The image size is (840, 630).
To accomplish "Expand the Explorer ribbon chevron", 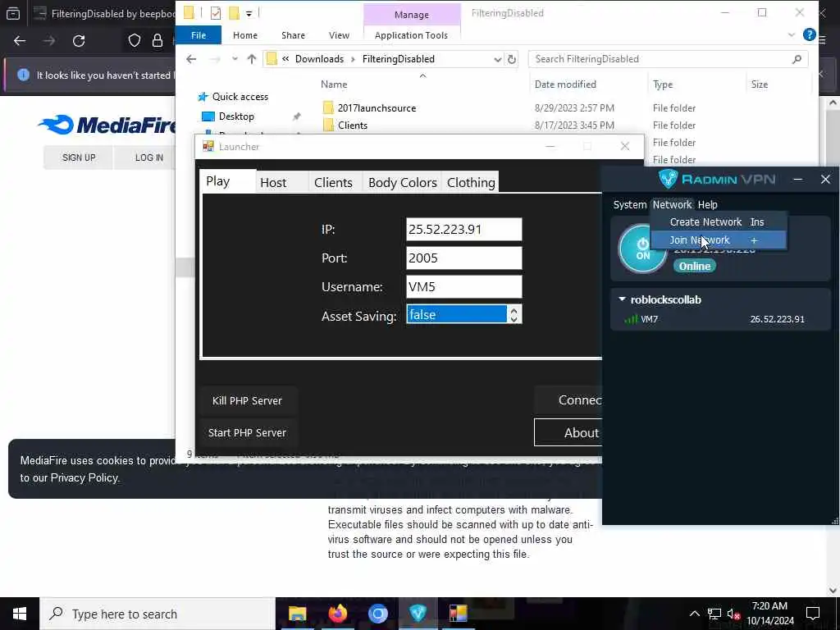I will click(x=792, y=35).
